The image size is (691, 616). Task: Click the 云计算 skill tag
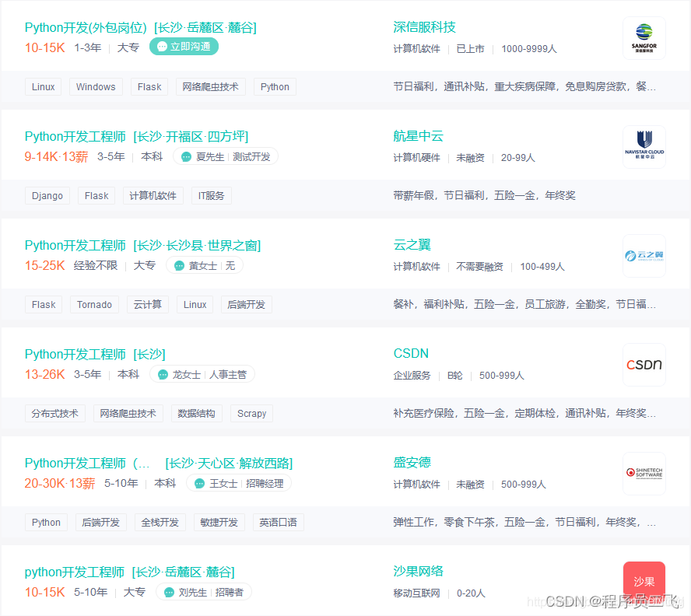point(148,304)
